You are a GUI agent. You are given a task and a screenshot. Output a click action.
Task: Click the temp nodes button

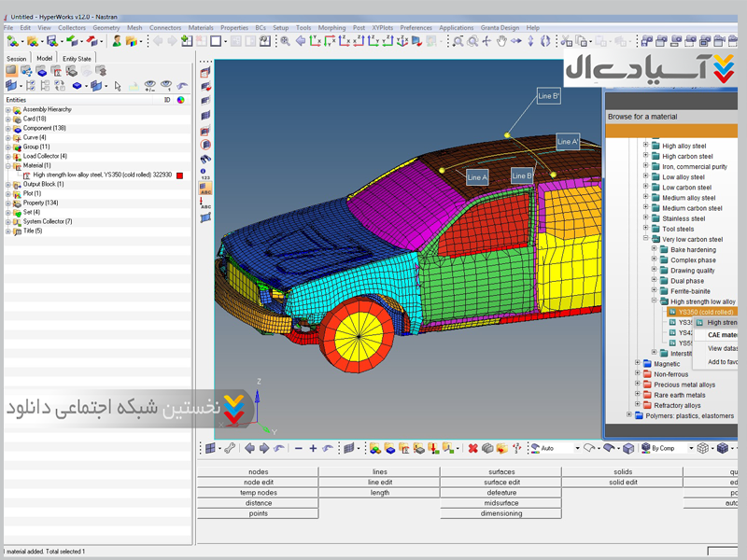pyautogui.click(x=258, y=493)
